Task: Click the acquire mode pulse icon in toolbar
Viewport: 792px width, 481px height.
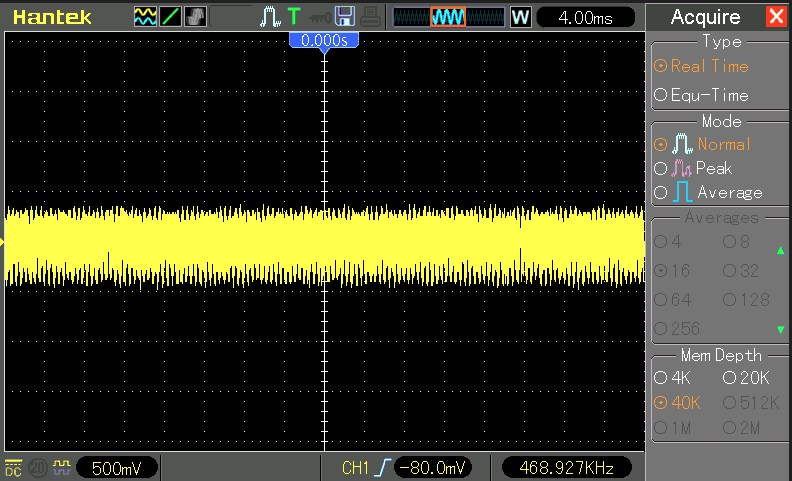Action: pyautogui.click(x=270, y=17)
